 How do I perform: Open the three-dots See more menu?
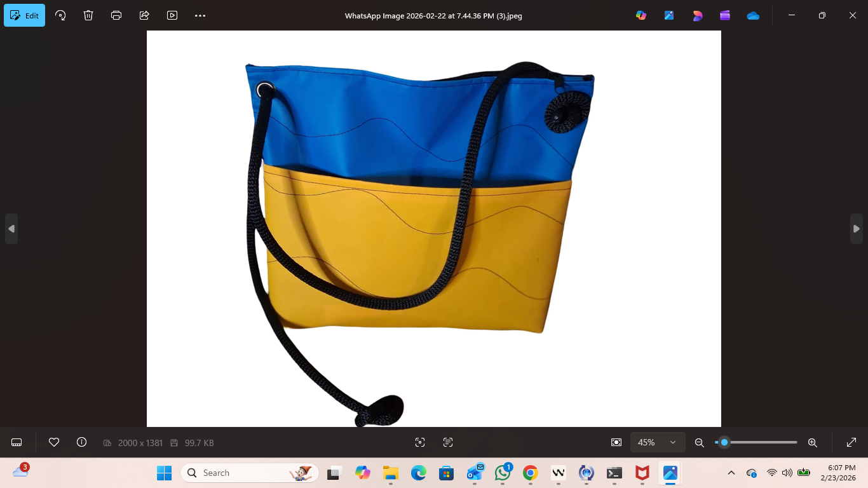point(200,15)
